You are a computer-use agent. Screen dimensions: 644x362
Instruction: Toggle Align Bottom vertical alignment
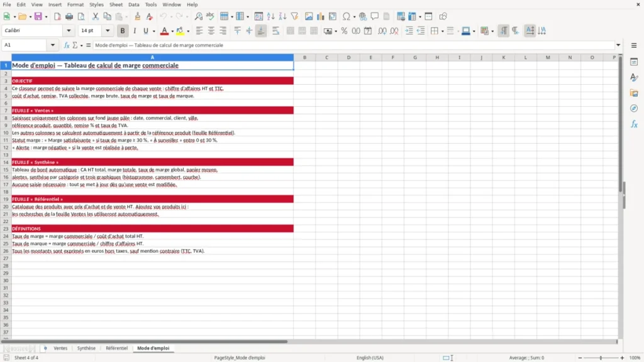(261, 31)
